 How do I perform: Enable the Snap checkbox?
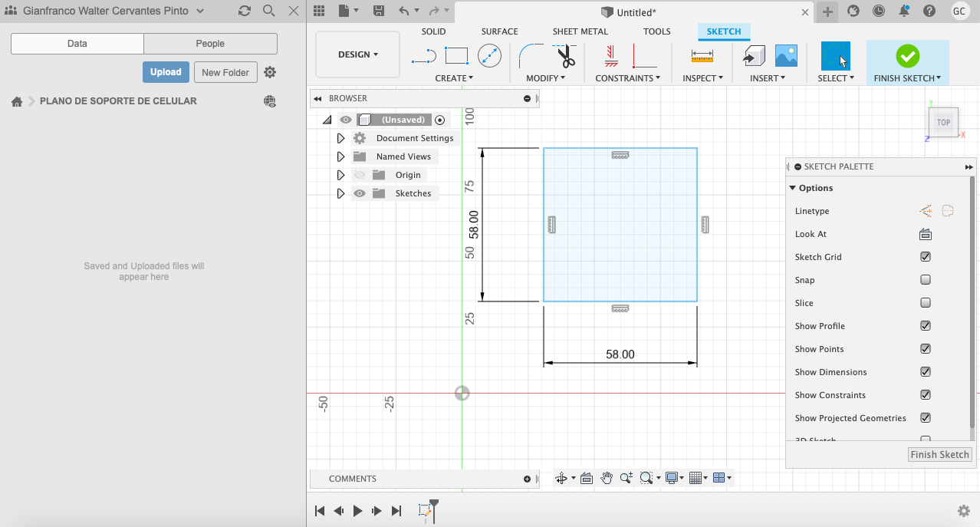tap(926, 280)
